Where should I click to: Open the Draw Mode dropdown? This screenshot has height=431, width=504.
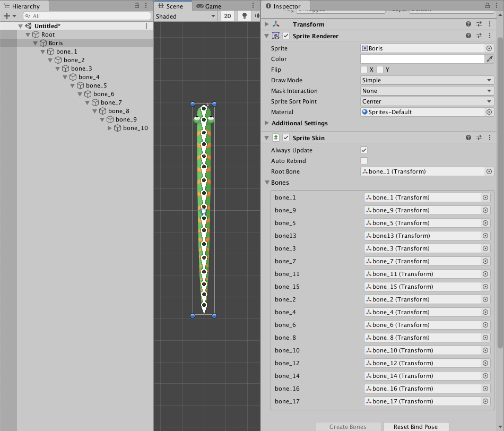pyautogui.click(x=427, y=80)
